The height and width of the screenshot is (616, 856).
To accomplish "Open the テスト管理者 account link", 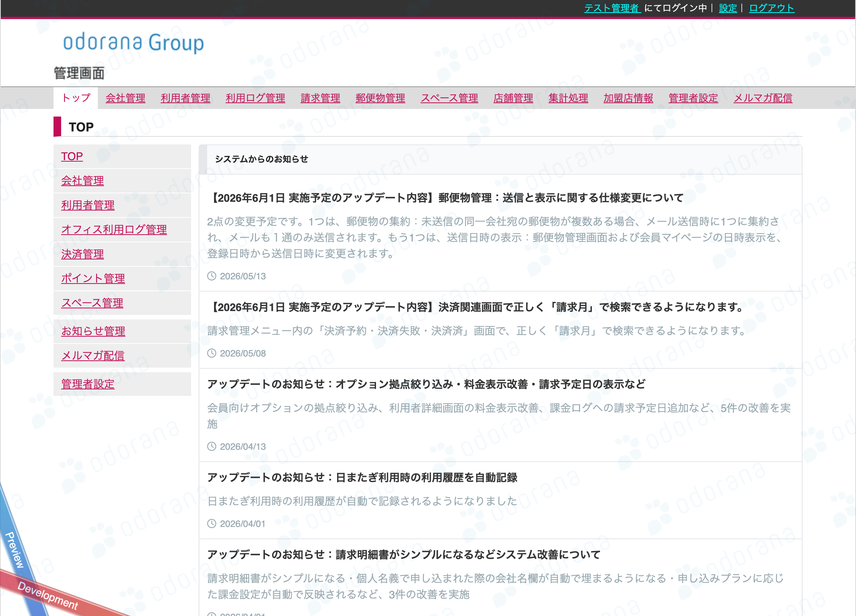I will [612, 8].
